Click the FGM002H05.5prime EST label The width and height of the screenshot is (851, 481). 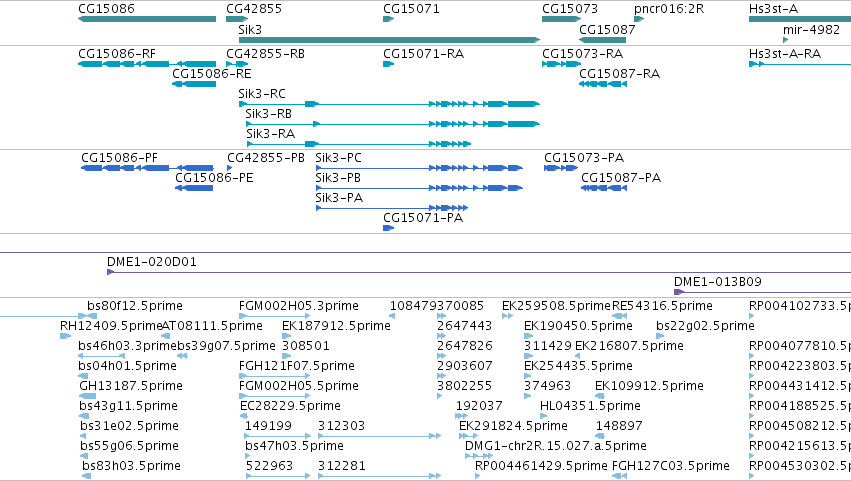pos(299,387)
